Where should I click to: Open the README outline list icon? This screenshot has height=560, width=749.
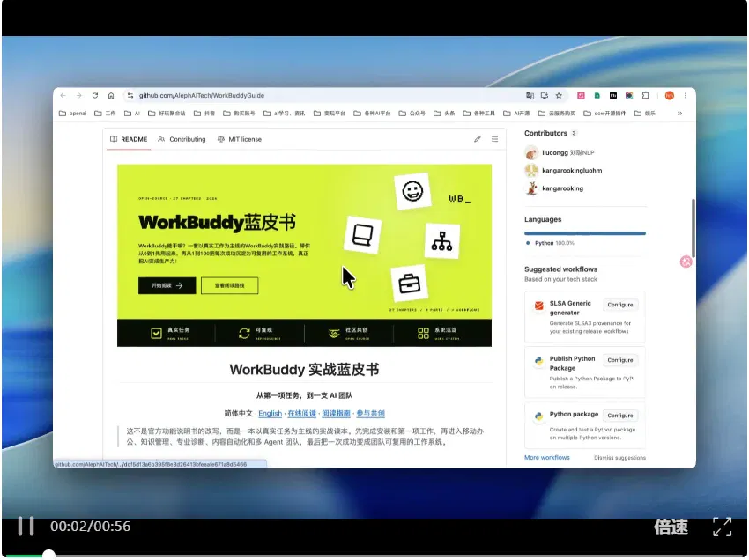[494, 139]
